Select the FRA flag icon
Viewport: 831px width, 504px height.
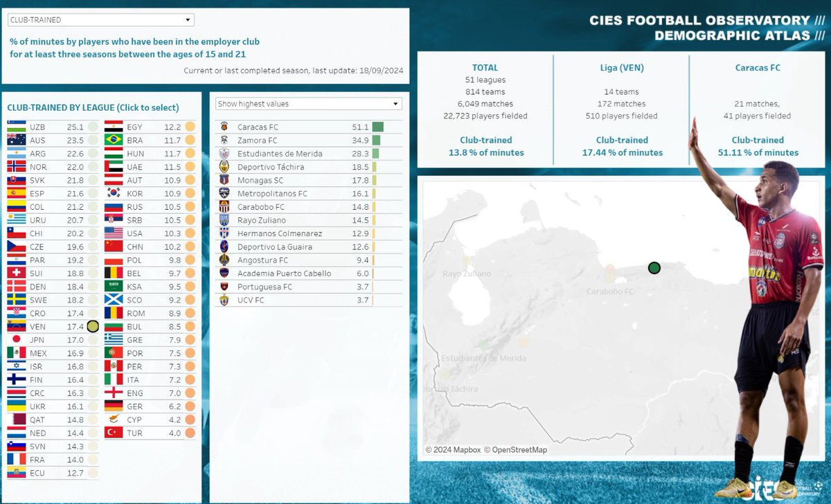tap(16, 460)
